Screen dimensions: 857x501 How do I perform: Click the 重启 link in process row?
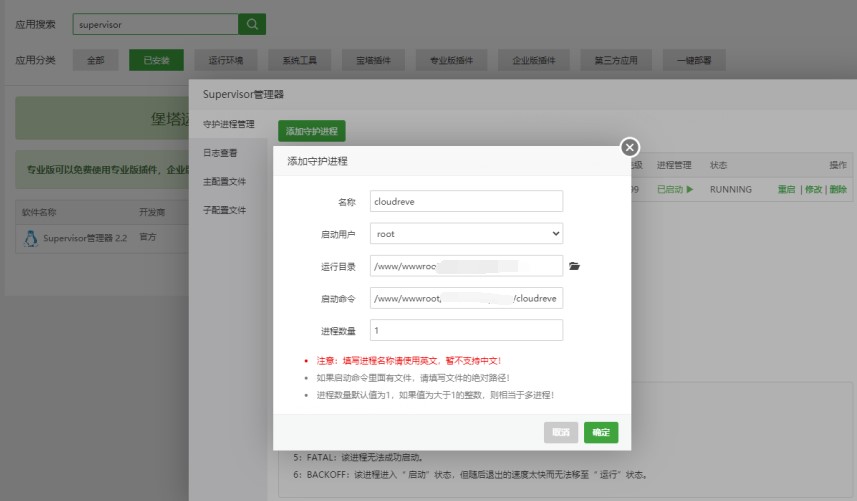coord(786,189)
